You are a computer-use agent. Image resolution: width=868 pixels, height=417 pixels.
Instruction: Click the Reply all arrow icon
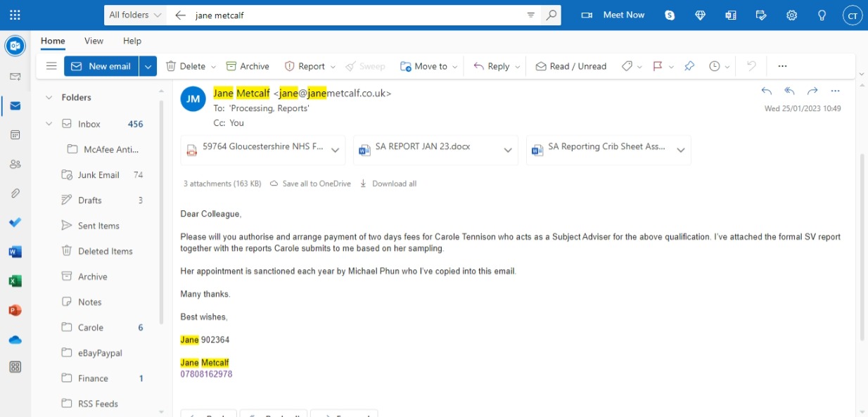pyautogui.click(x=789, y=91)
